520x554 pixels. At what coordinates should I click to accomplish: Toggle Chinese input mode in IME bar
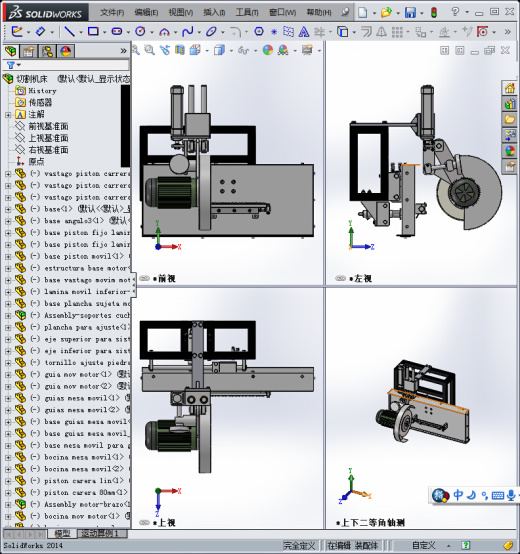click(x=458, y=495)
